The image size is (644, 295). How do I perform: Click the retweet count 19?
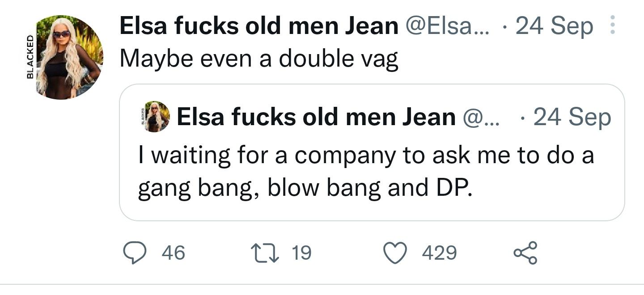click(x=301, y=253)
